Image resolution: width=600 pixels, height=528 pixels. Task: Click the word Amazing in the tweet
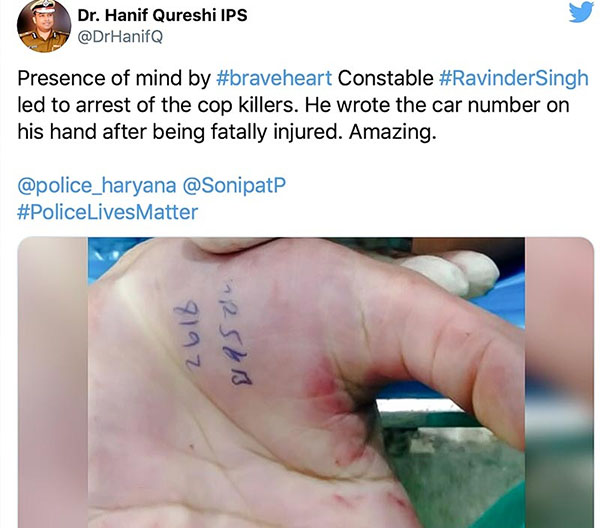click(392, 132)
